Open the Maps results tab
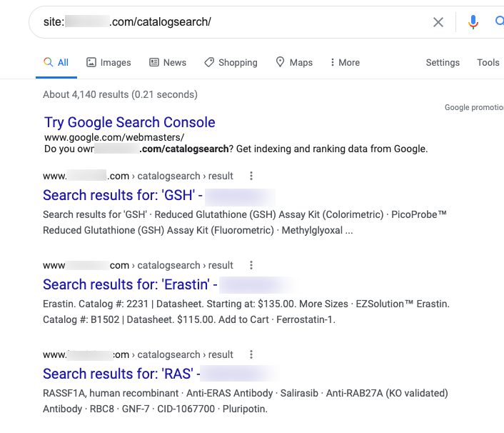 pos(294,63)
